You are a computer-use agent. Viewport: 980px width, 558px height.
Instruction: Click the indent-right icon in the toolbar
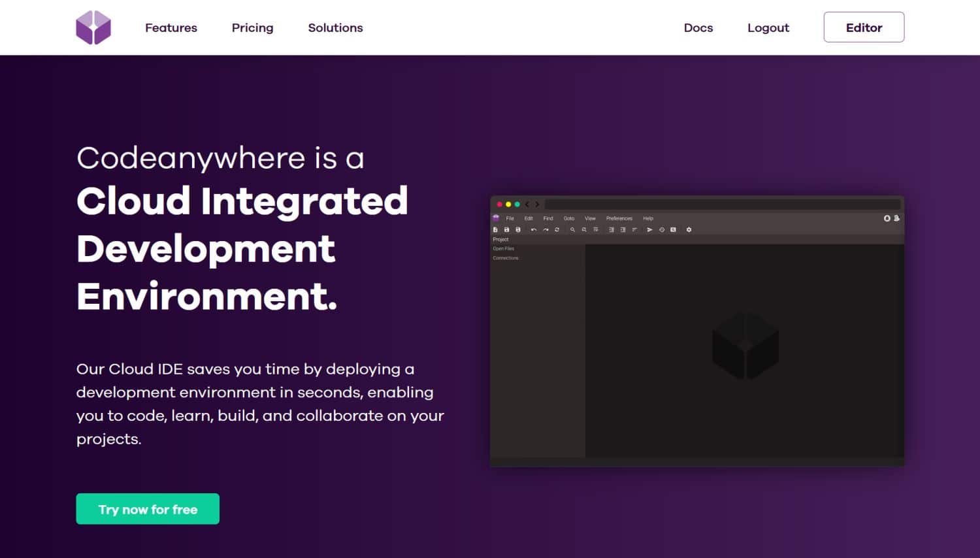[622, 229]
